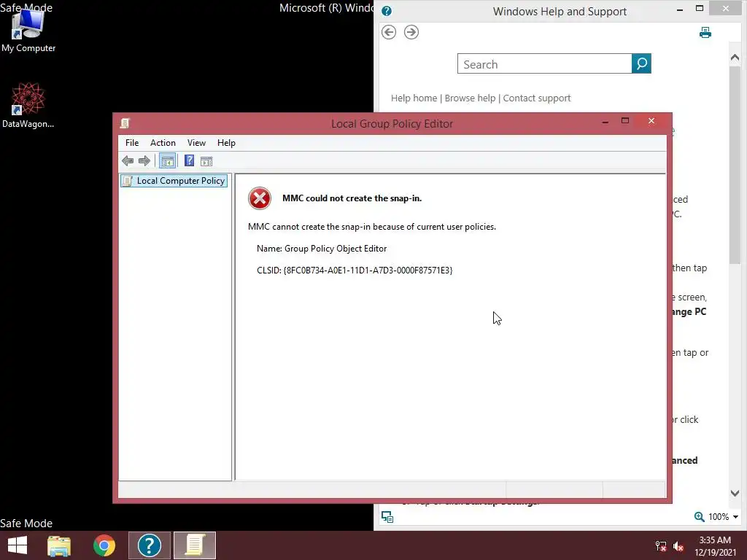Open the DataWagon desktop shortcut
The width and height of the screenshot is (747, 560).
click(x=28, y=105)
